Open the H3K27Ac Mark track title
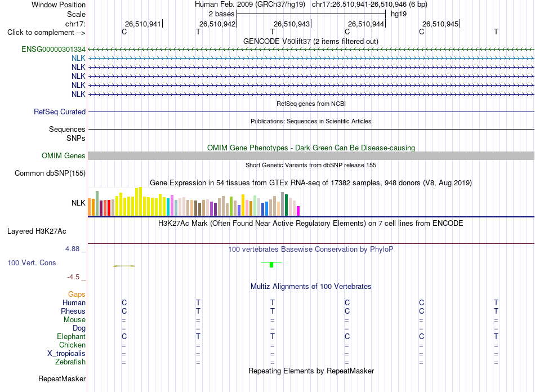The width and height of the screenshot is (535, 392). [310, 224]
